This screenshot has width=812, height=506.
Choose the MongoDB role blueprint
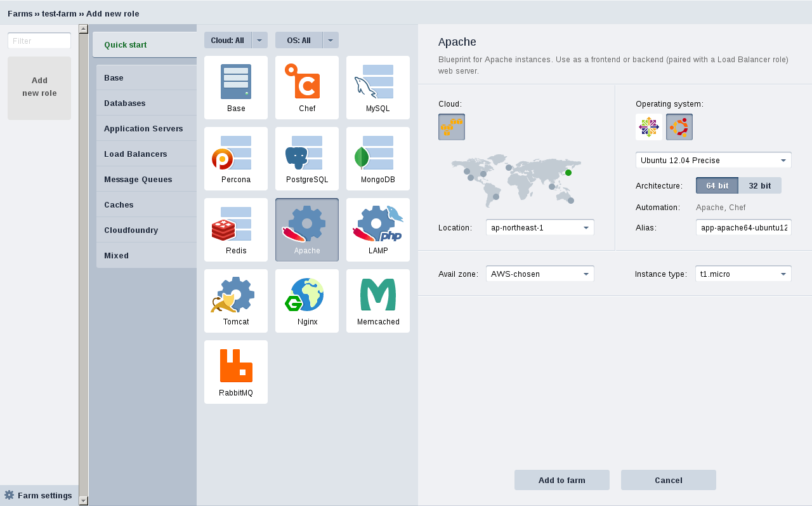(378, 159)
